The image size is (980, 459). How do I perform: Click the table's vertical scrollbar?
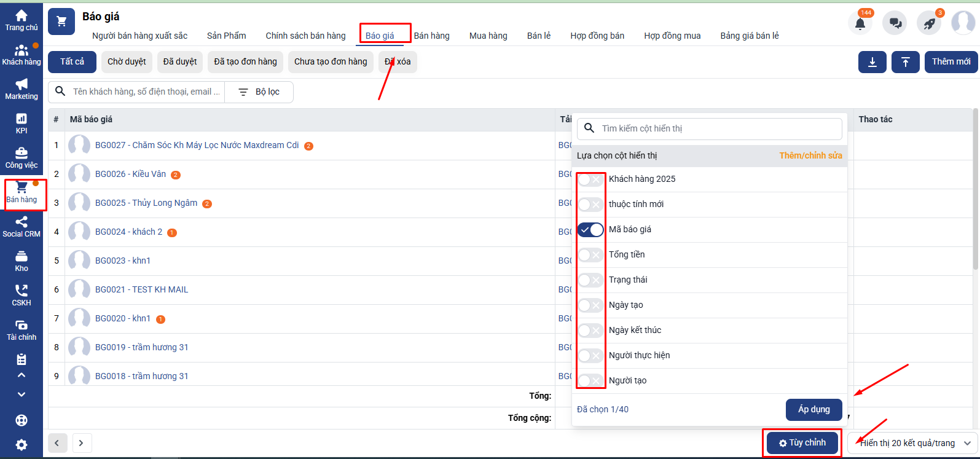click(x=975, y=190)
